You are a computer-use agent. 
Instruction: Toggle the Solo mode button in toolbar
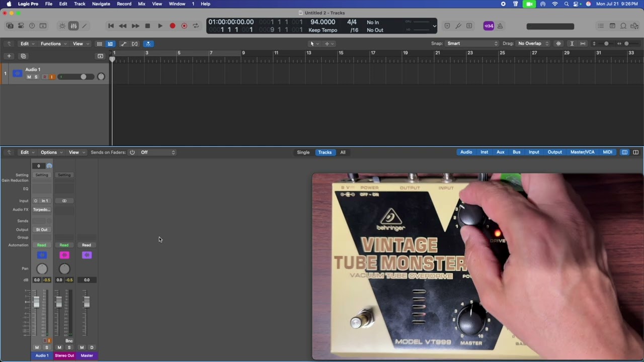tap(469, 26)
